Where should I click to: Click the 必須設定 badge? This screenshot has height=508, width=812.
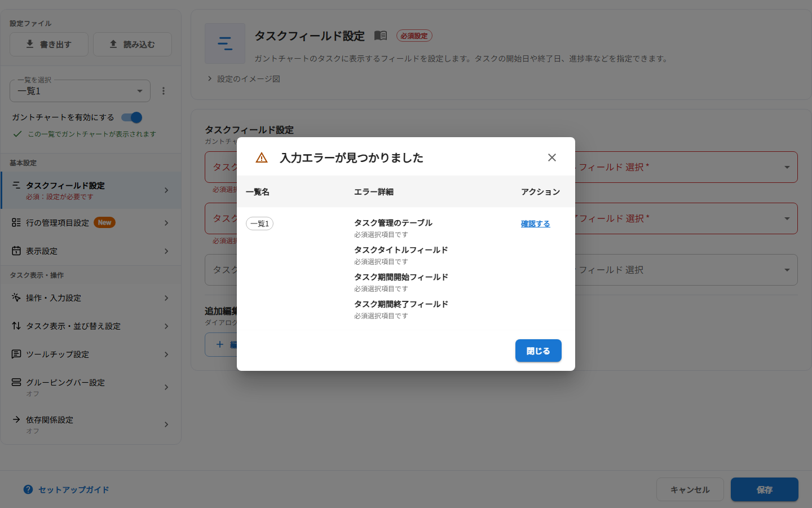[x=414, y=36]
